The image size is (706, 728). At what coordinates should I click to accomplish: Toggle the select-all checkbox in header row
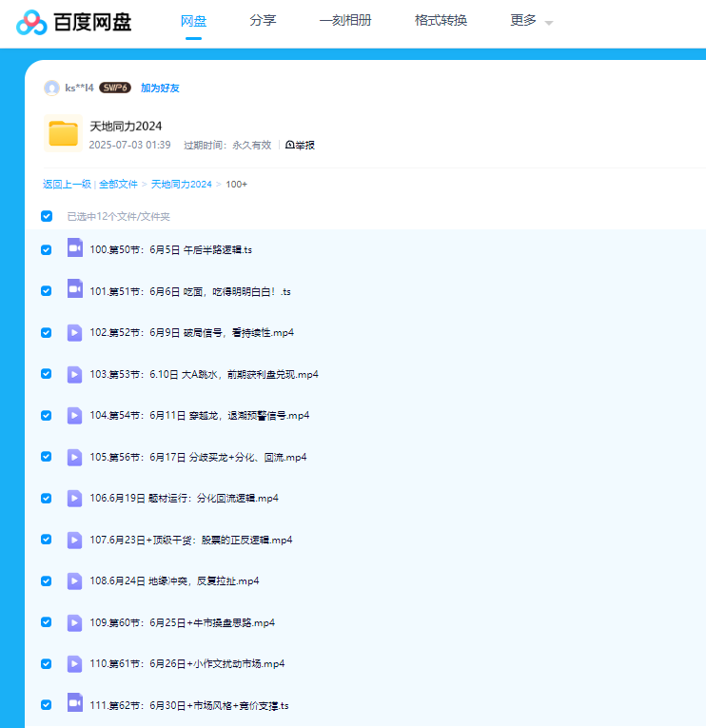click(x=47, y=216)
